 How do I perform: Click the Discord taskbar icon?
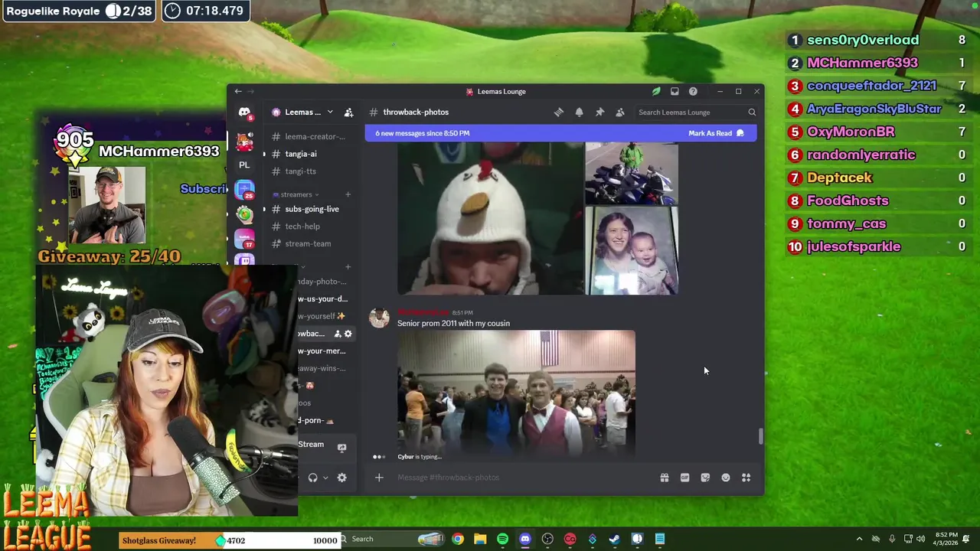click(x=525, y=539)
